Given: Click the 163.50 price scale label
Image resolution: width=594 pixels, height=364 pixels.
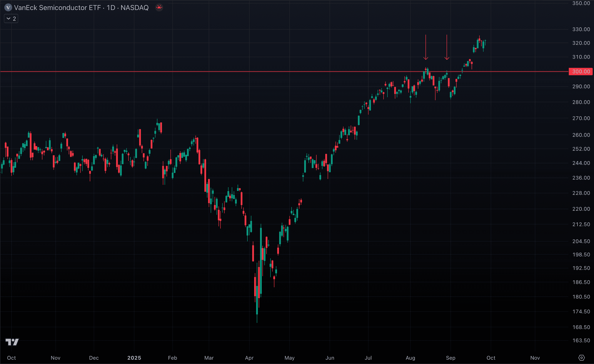Looking at the screenshot, I should coord(581,340).
